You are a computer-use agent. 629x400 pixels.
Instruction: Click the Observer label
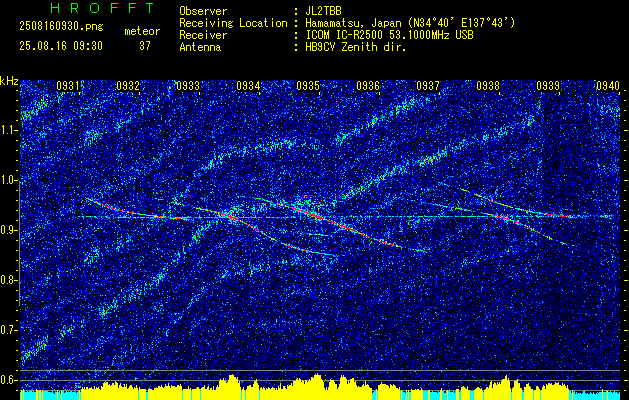click(x=203, y=11)
